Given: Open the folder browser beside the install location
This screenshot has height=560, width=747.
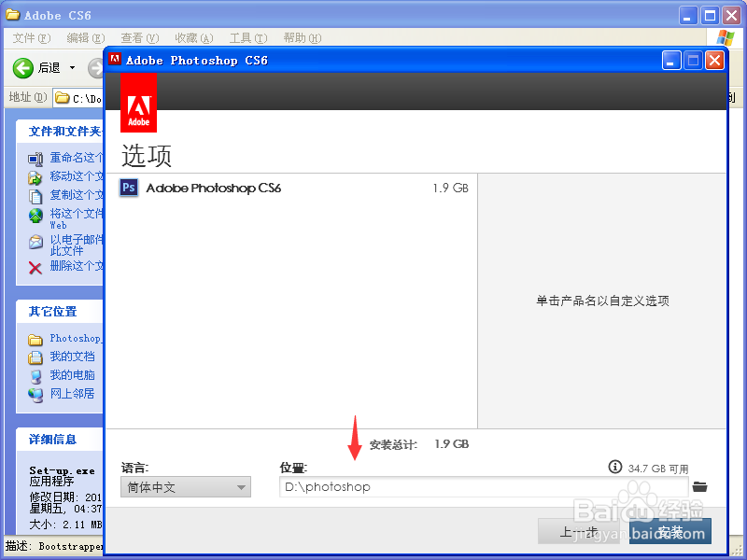Looking at the screenshot, I should [x=700, y=486].
